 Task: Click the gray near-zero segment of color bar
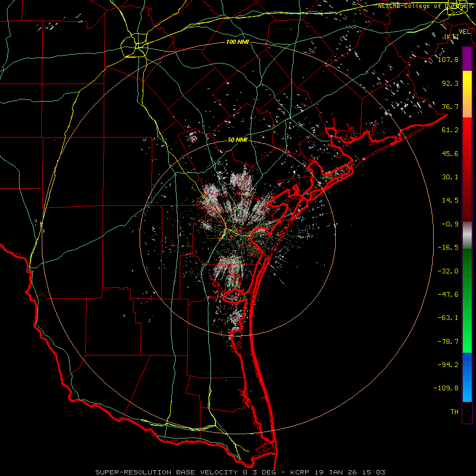pyautogui.click(x=467, y=235)
